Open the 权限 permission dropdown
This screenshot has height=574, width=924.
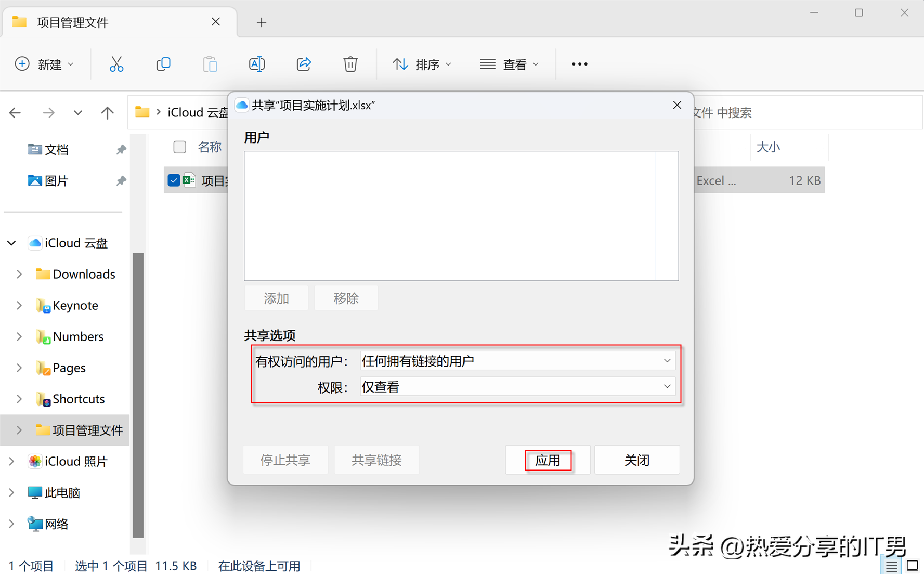pyautogui.click(x=518, y=387)
